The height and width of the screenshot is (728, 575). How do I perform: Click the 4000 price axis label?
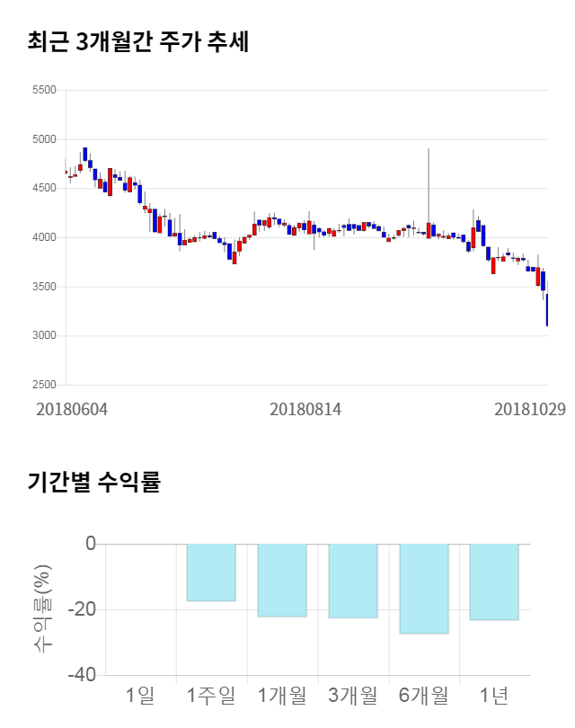click(43, 237)
